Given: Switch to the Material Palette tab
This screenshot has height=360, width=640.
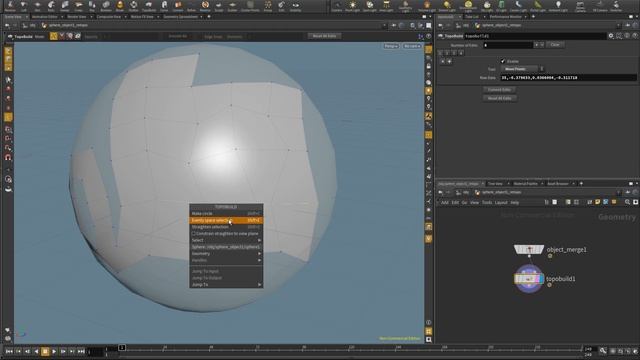Looking at the screenshot, I should coord(526,184).
